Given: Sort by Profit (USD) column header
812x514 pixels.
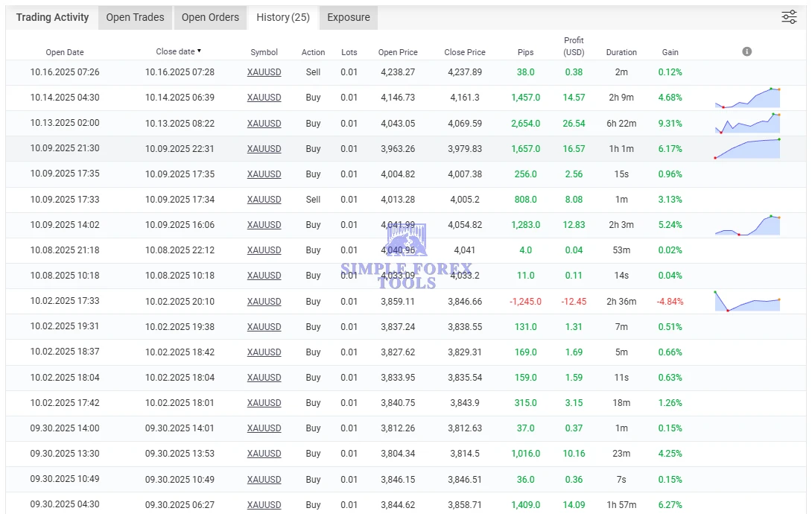Looking at the screenshot, I should coord(574,46).
